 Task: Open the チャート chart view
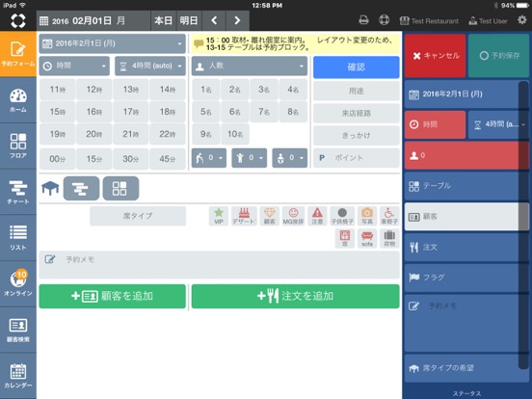tap(18, 192)
